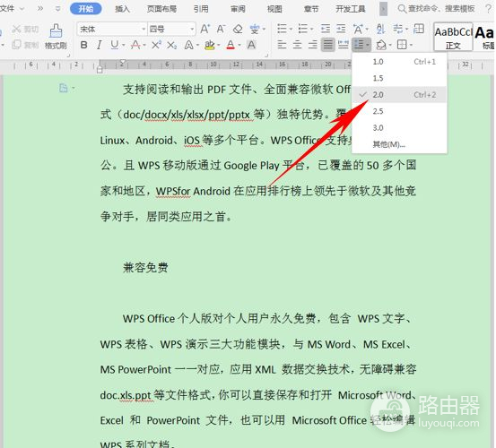Image resolution: width=496 pixels, height=448 pixels.
Task: Apply subscript with the X₂ icon
Action: [x=172, y=46]
